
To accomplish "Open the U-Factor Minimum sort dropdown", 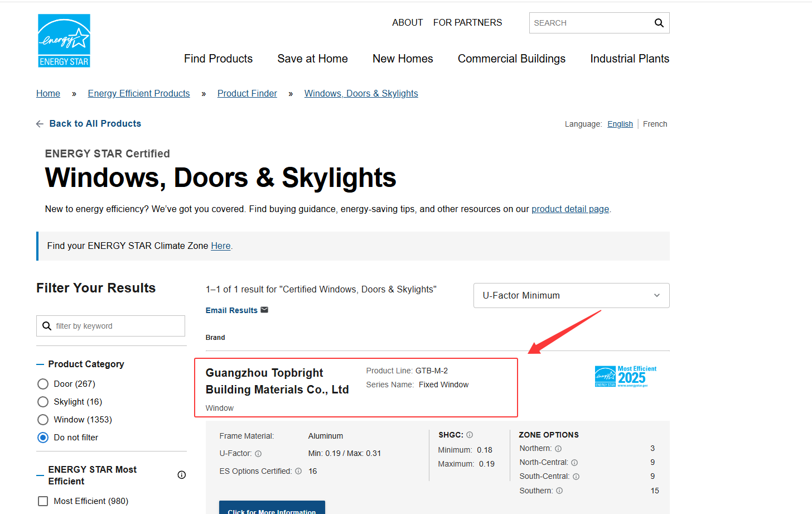I will coord(571,295).
